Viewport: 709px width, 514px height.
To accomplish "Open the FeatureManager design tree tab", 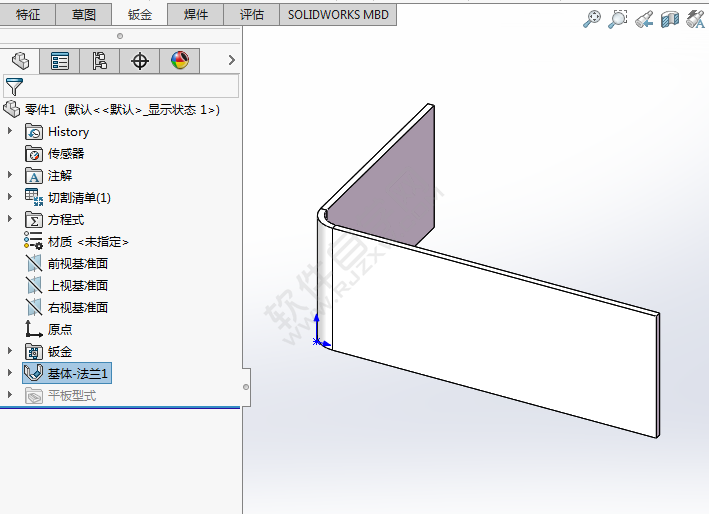I will pos(20,61).
